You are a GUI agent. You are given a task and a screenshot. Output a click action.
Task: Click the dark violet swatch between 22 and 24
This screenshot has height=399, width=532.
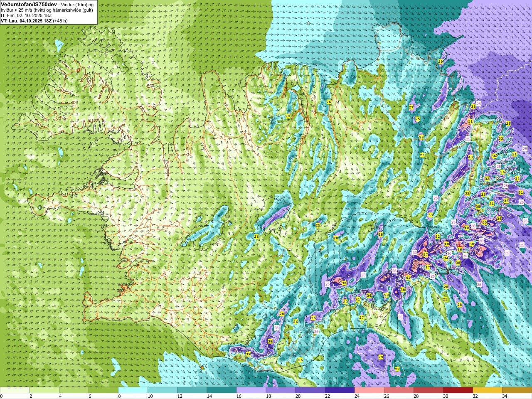[x=340, y=390]
